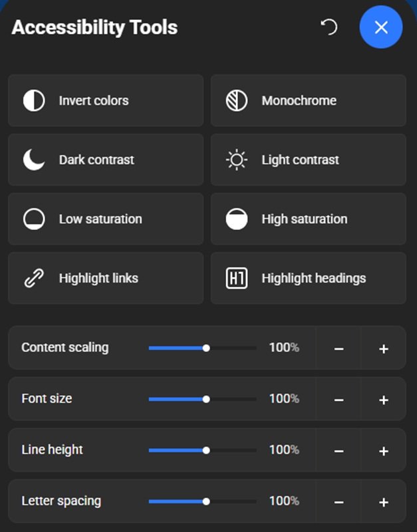This screenshot has height=532, width=417.
Task: Click the High saturation circle icon
Action: pyautogui.click(x=236, y=219)
